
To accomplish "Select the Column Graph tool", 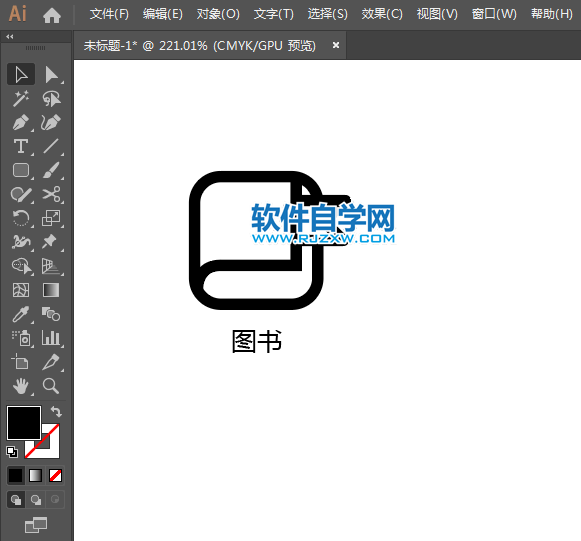I will [x=51, y=338].
